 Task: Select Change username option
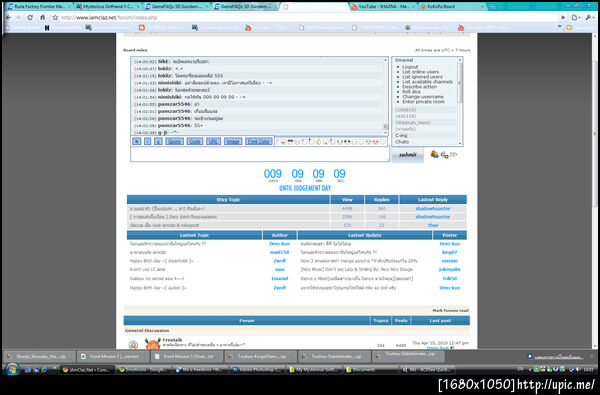coord(423,97)
